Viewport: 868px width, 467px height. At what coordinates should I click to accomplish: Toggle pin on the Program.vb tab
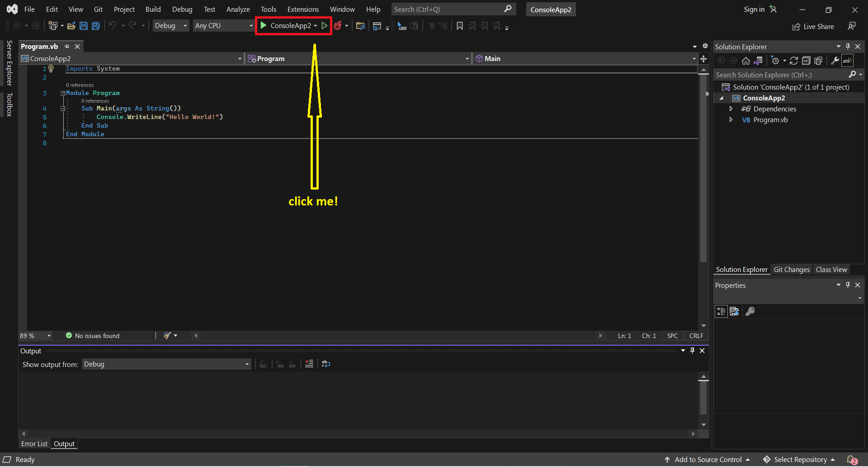pos(67,47)
